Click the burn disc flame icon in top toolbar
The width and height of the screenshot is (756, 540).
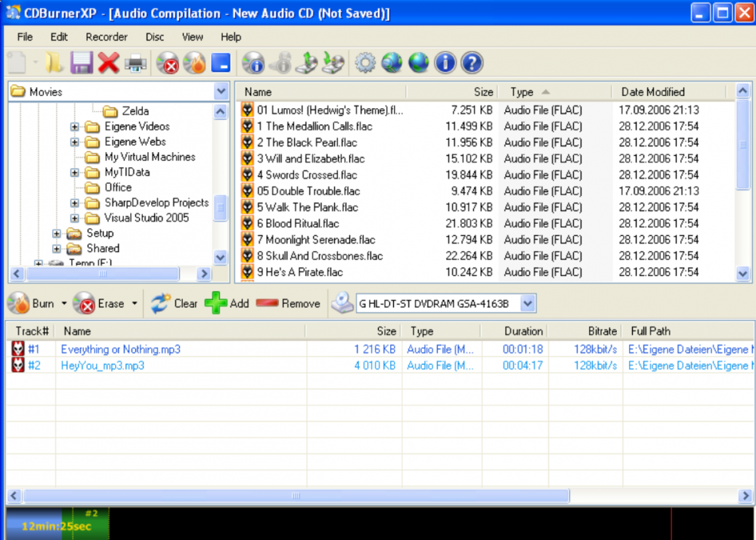[194, 63]
